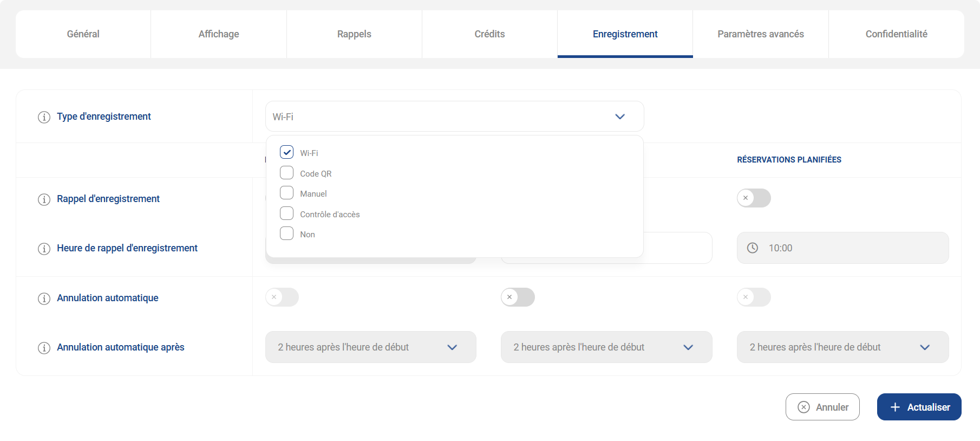Click the chevron in Type d'enregistrement dropdown
This screenshot has width=980, height=441.
coord(620,116)
